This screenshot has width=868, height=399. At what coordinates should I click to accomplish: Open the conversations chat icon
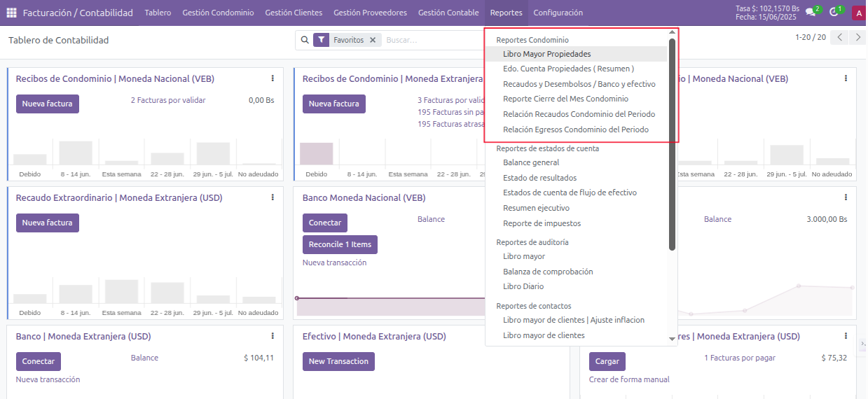pos(811,12)
